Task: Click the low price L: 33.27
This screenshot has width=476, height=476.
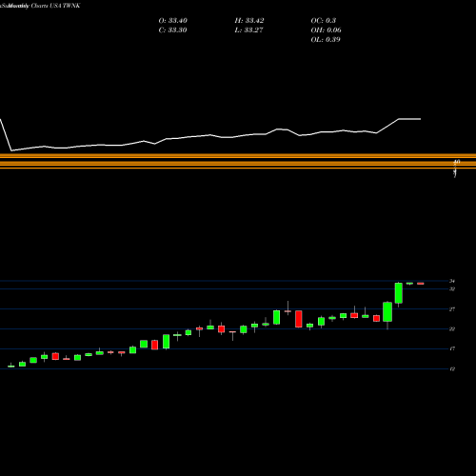Action: coord(248,30)
